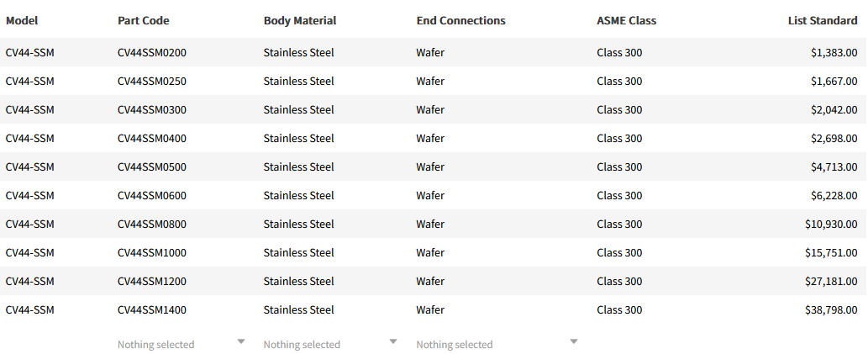
Task: Sort by Model column header
Action: click(x=22, y=20)
